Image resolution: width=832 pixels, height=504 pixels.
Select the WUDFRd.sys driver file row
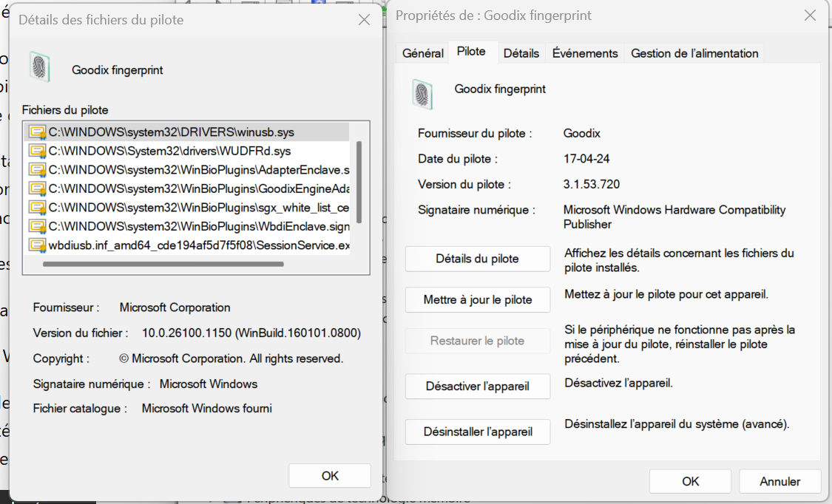pos(187,151)
